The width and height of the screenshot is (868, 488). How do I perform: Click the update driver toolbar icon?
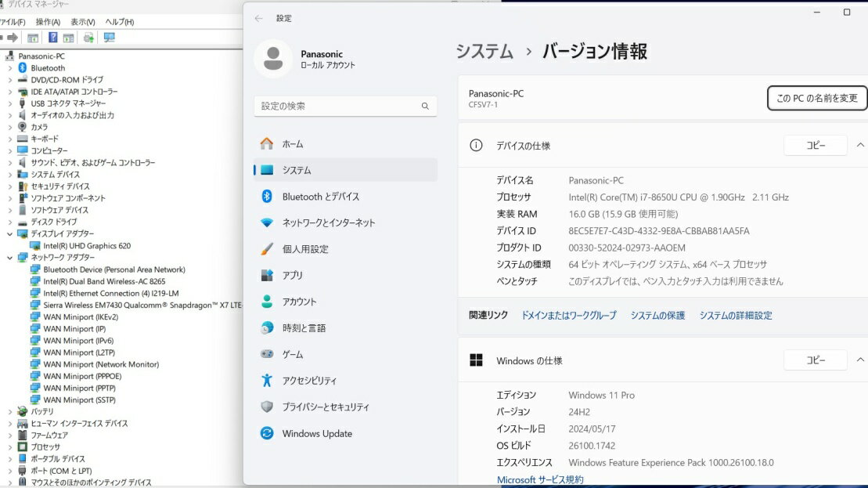click(x=88, y=38)
